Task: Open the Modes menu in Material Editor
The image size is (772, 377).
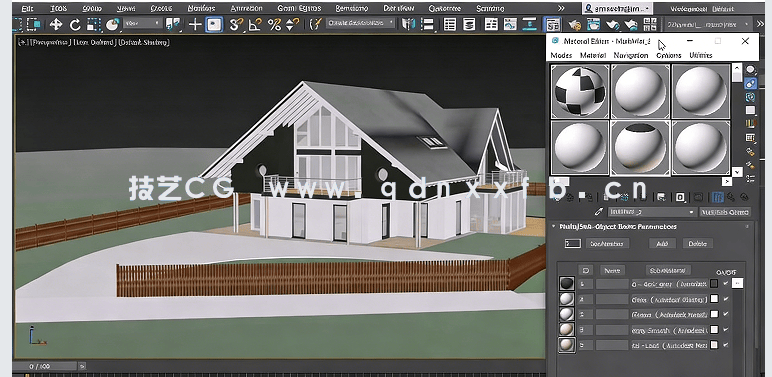Action: (x=561, y=55)
